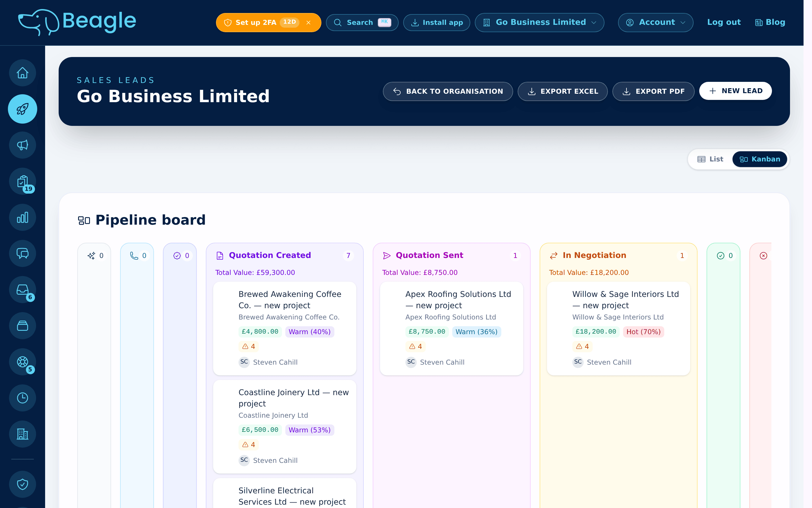Click the £18,200.00 value tag
This screenshot has width=812, height=508.
596,332
